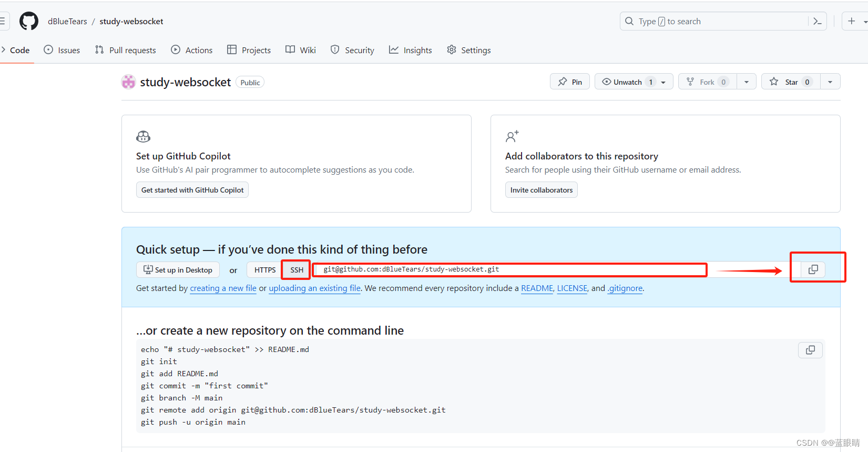Open the Wiki tab

click(x=301, y=50)
